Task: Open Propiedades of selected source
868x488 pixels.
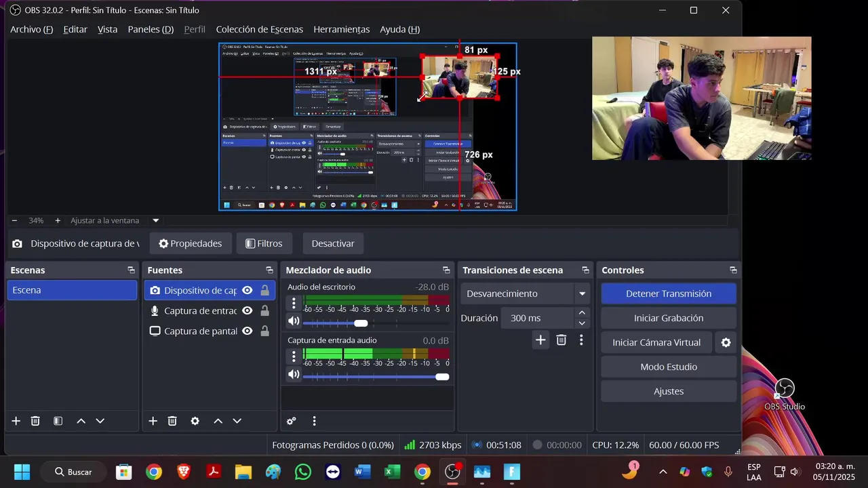Action: click(x=190, y=243)
